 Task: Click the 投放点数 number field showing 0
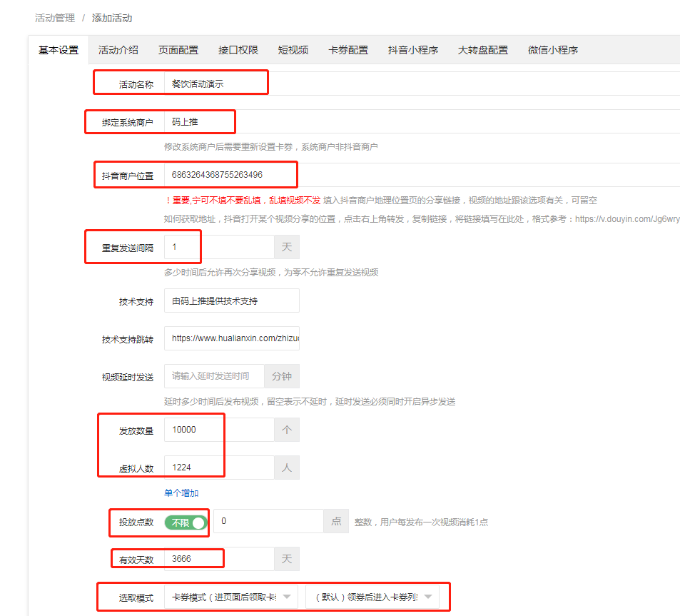pyautogui.click(x=268, y=521)
